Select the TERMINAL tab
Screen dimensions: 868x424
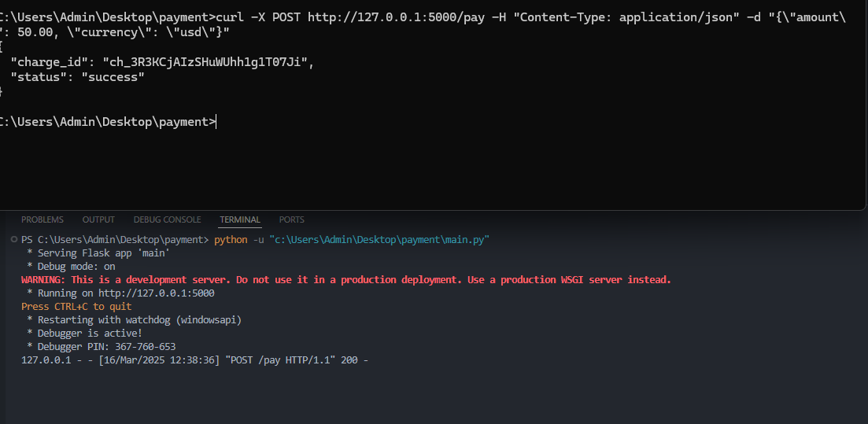240,219
